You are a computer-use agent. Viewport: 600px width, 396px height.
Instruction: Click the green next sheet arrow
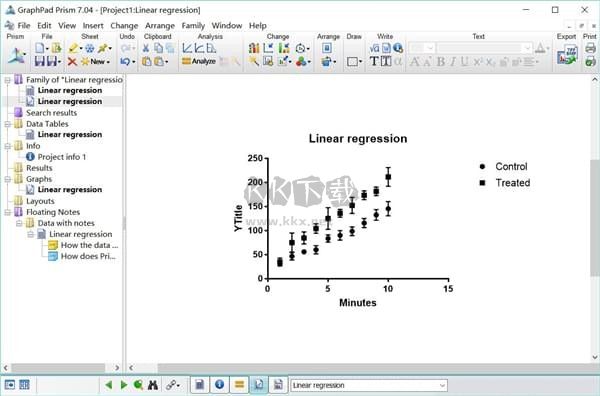click(124, 385)
